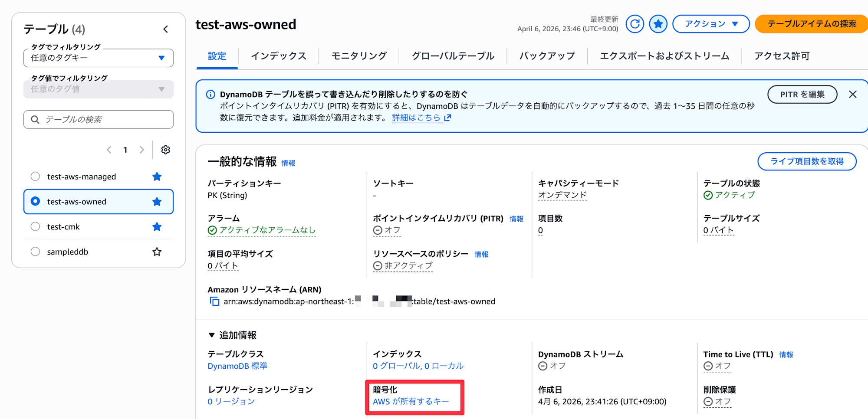Viewport: 868px width, 419px height.
Task: Unfavorite test-aws-managed star
Action: point(157,177)
